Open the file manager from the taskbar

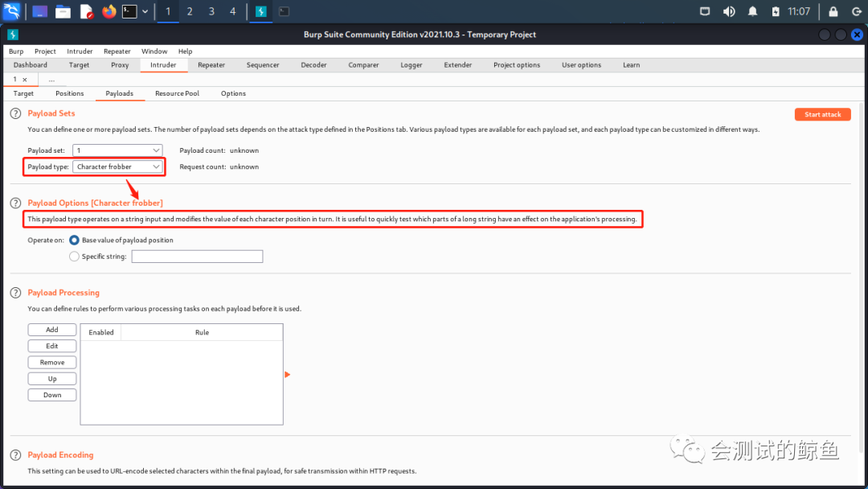pos(63,11)
